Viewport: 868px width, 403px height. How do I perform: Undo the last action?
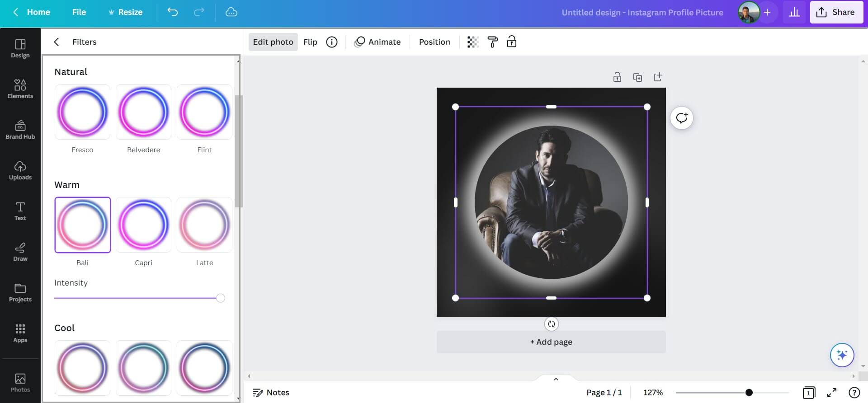pyautogui.click(x=173, y=12)
